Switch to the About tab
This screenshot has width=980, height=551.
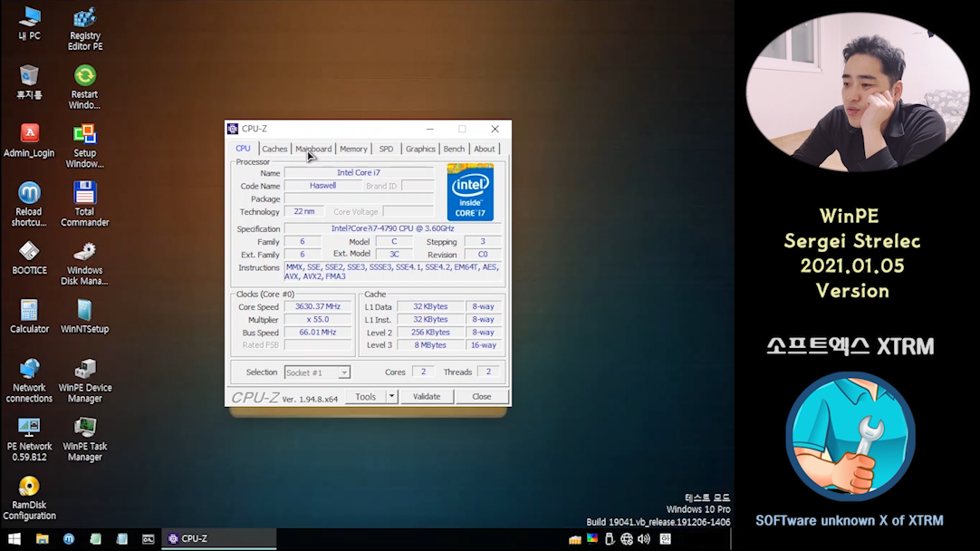[x=485, y=149]
